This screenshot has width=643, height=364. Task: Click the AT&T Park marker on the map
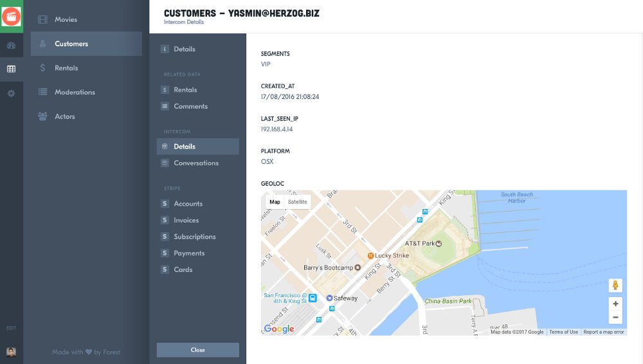pyautogui.click(x=439, y=243)
